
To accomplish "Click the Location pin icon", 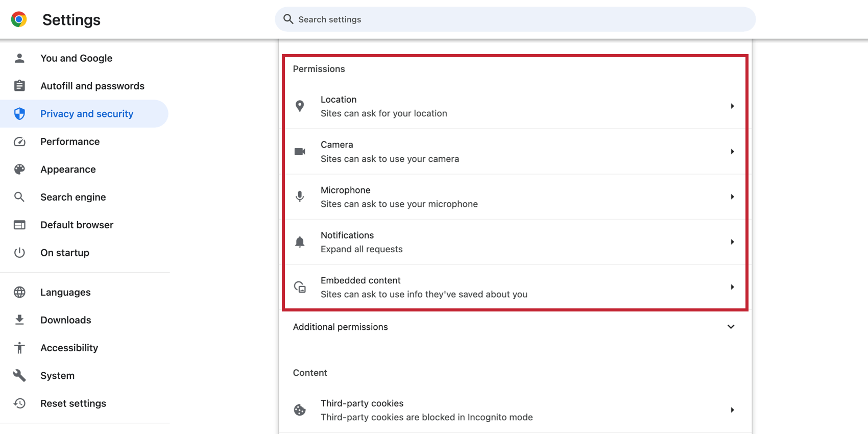I will coord(300,106).
